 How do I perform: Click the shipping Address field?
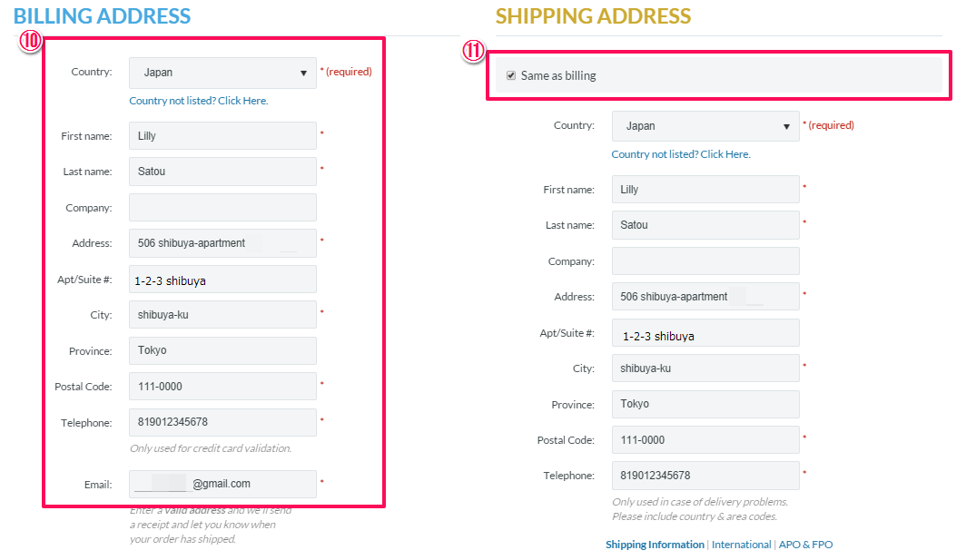pyautogui.click(x=705, y=297)
